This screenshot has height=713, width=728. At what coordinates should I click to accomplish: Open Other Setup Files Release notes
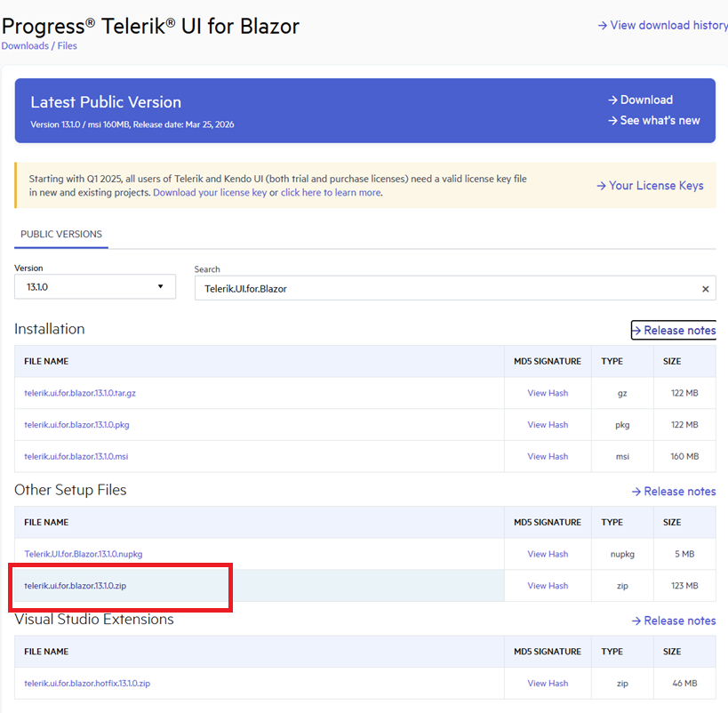(674, 492)
